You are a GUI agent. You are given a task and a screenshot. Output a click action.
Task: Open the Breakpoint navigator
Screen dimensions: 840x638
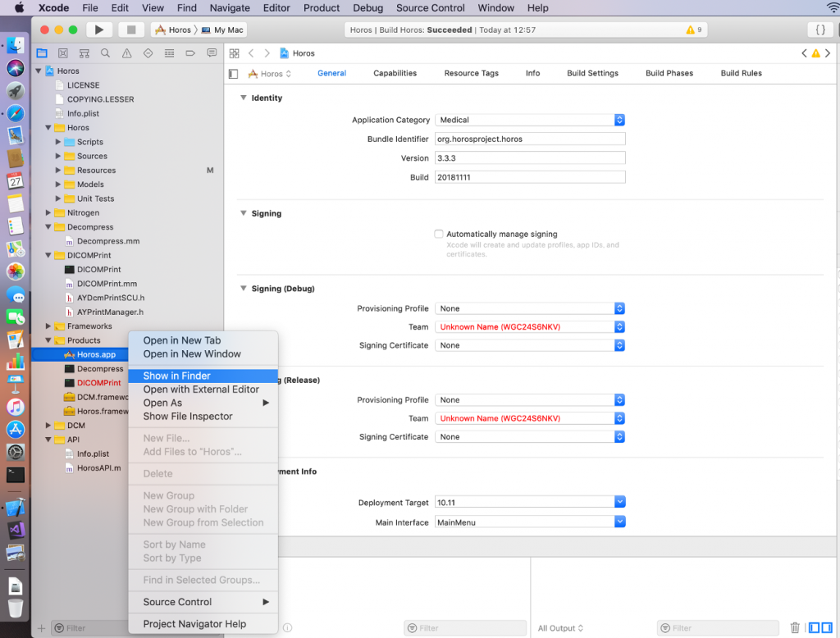pos(190,53)
